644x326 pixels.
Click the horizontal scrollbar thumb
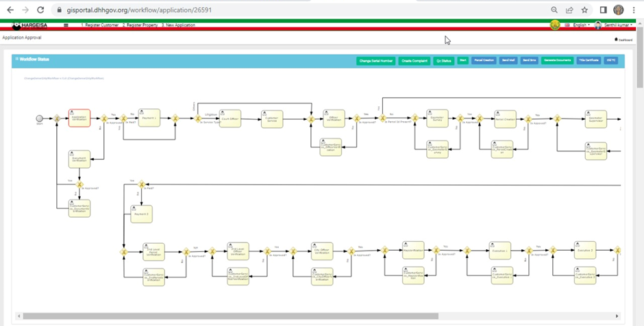coord(230,316)
